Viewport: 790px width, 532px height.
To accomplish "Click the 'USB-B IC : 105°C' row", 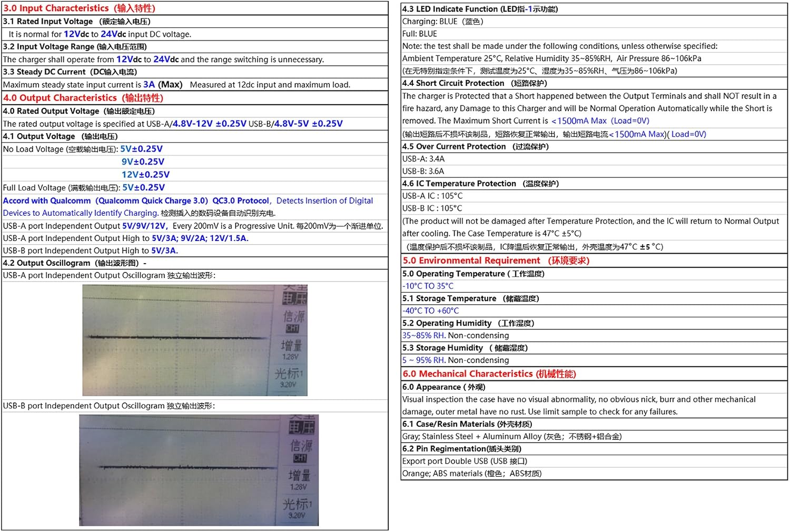I will 432,208.
